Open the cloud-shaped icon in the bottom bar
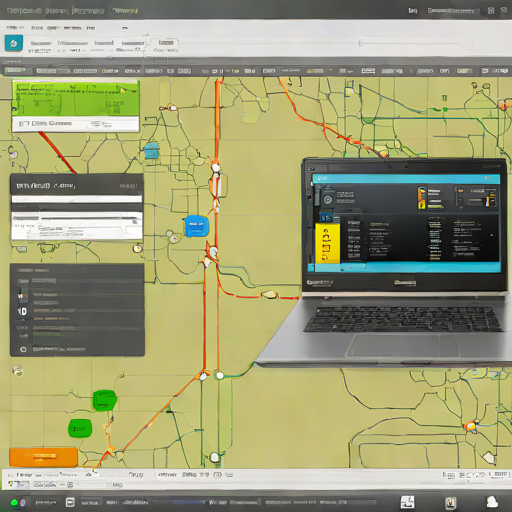This screenshot has height=512, width=512. click(492, 502)
